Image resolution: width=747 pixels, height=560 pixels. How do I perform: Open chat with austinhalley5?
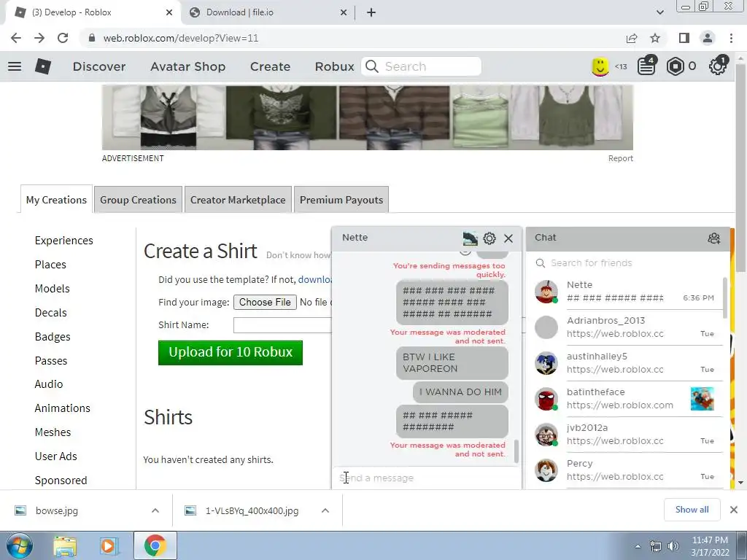[627, 363]
